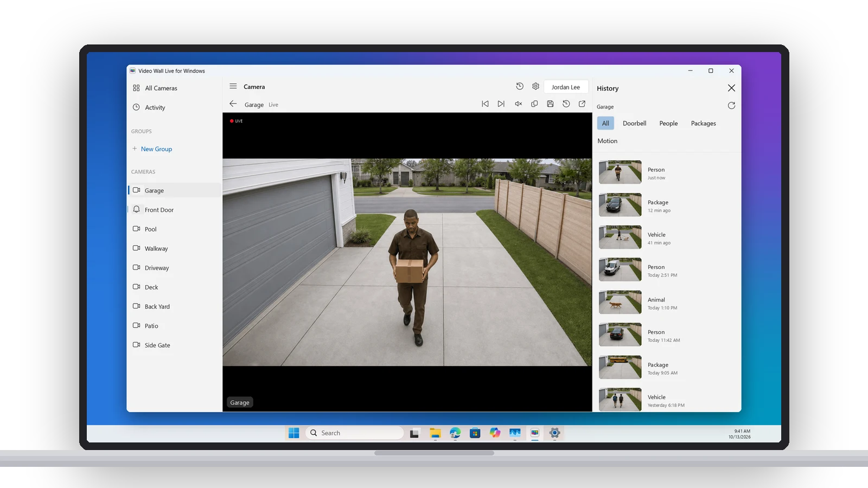Open the Vehicle event from 41 min ago
868x488 pixels.
click(x=667, y=237)
